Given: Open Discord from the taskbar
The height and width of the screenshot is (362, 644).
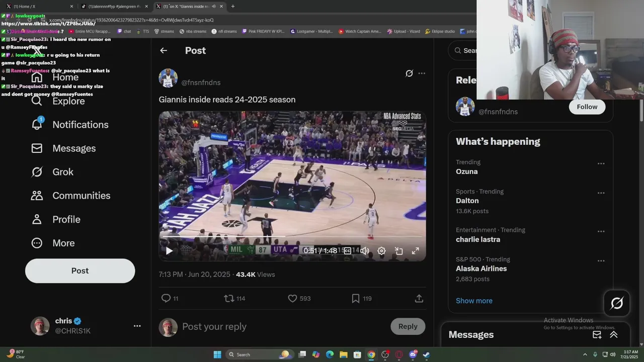Looking at the screenshot, I should (413, 354).
